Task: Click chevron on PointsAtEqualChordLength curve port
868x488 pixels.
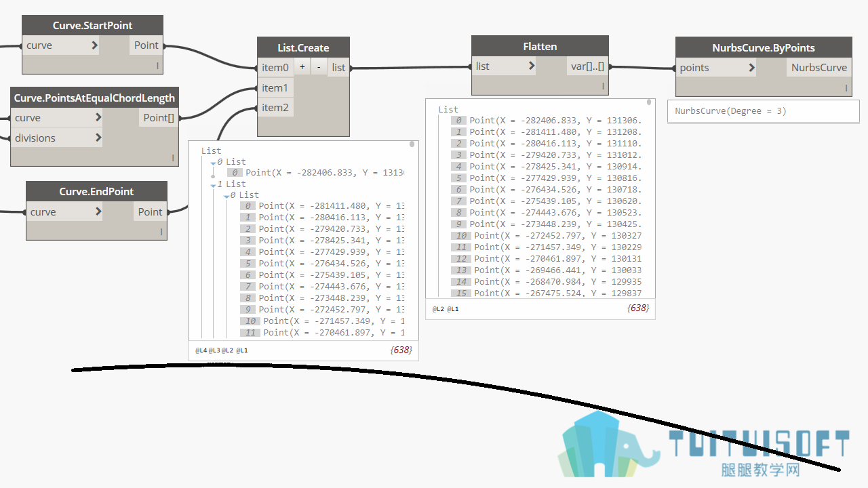Action: 98,117
